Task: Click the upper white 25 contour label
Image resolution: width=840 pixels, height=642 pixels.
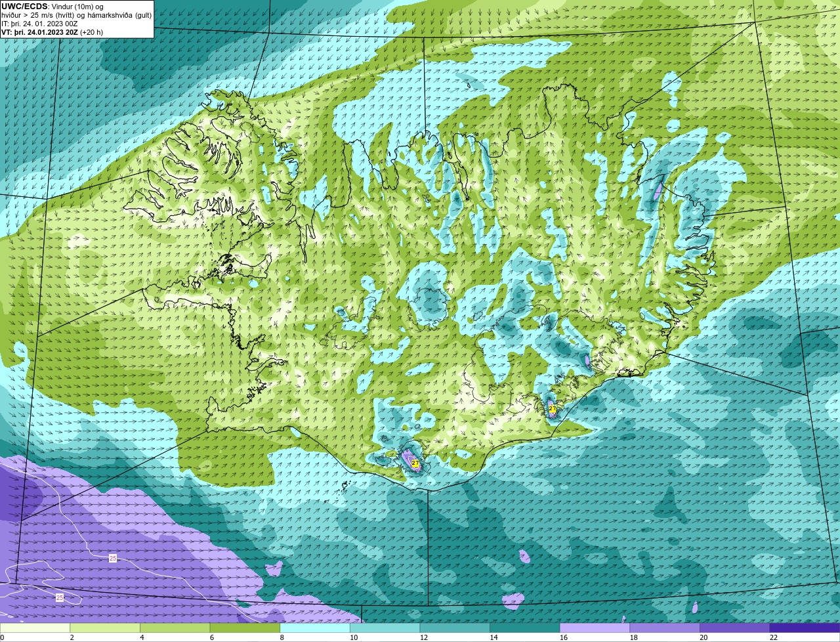Action: (x=113, y=558)
